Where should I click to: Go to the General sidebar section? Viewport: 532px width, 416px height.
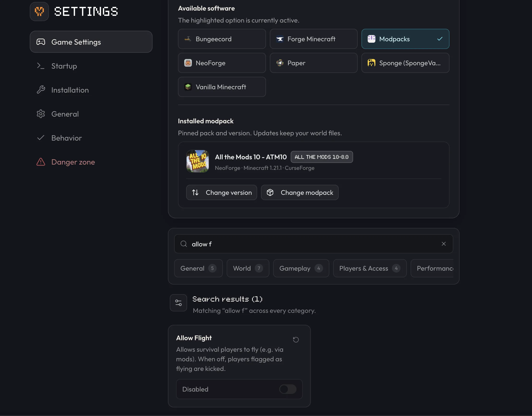[x=91, y=114]
